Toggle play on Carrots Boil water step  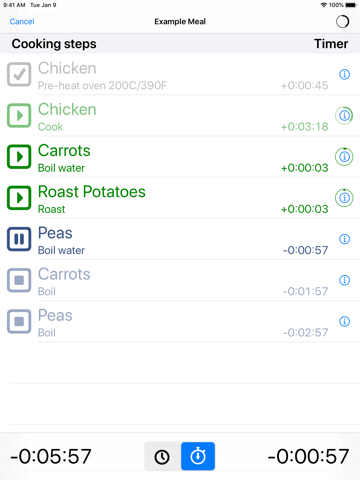click(19, 157)
